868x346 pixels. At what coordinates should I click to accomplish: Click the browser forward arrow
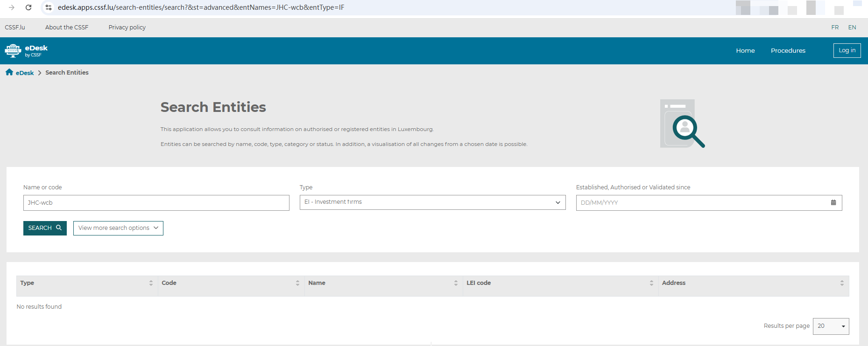[x=12, y=7]
